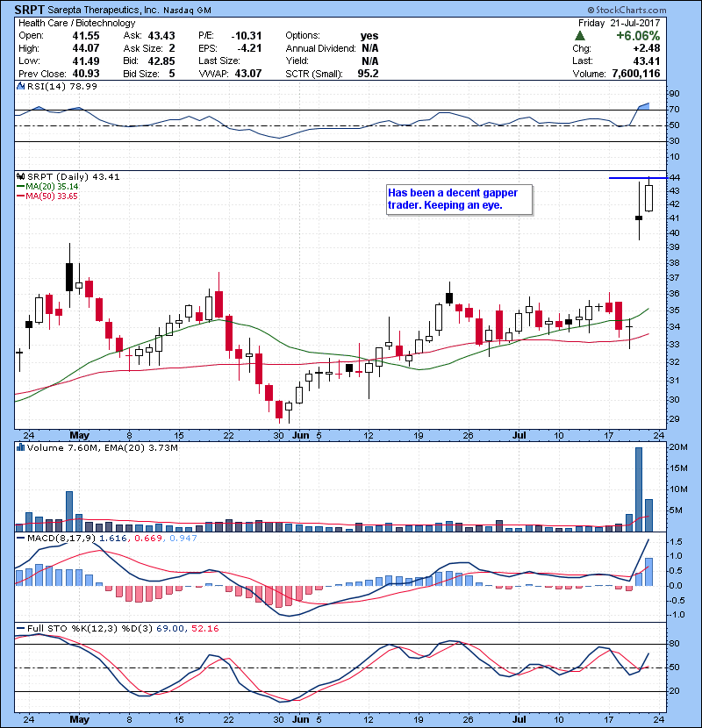Click the candlestick icon beside SRPT (Daily)

(x=20, y=176)
